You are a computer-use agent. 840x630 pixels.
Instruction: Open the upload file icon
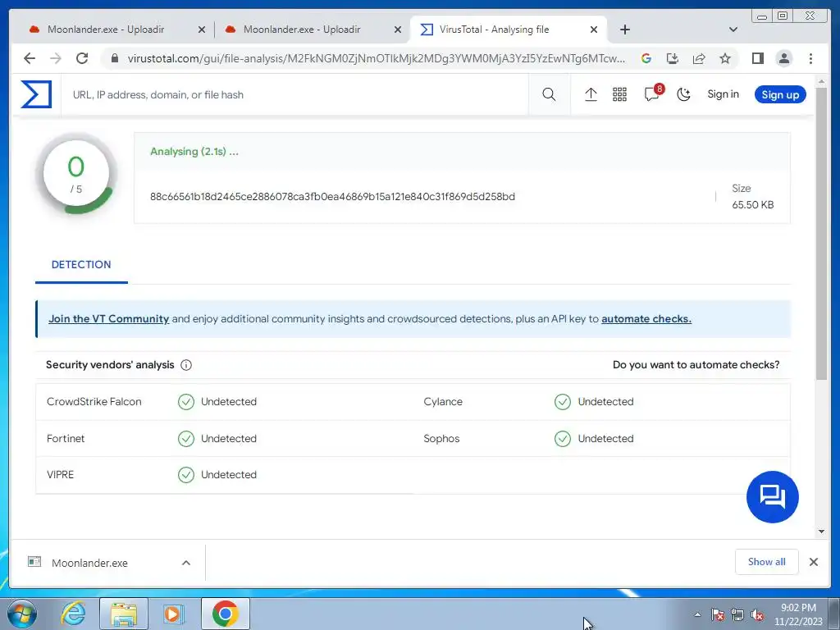[591, 95]
